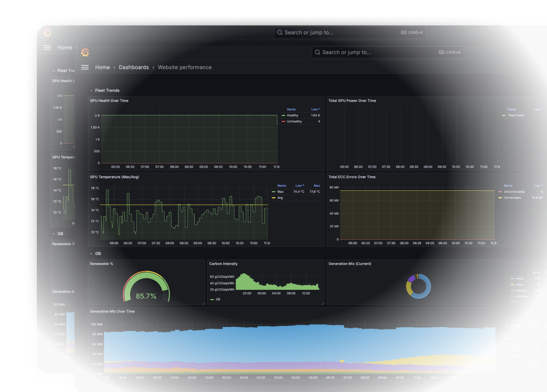
Task: Click the Grafana logo in the back window
Action: tap(47, 33)
